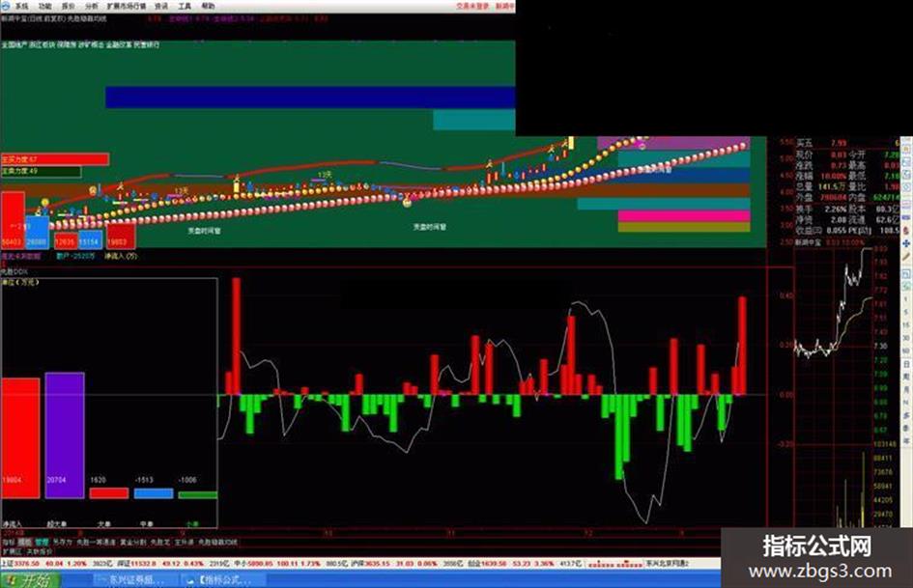Switch to 60-minute period in right toolbar
The height and width of the screenshot is (588, 913).
point(906,351)
